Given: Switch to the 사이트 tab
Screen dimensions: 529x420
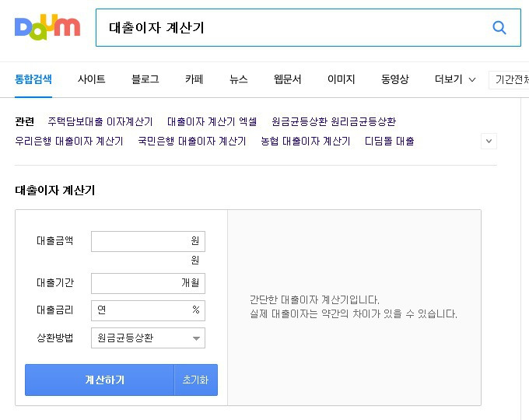Looking at the screenshot, I should click(92, 79).
